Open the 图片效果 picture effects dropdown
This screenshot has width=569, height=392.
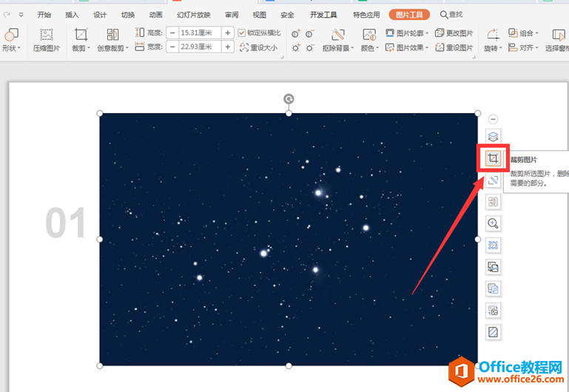click(407, 47)
